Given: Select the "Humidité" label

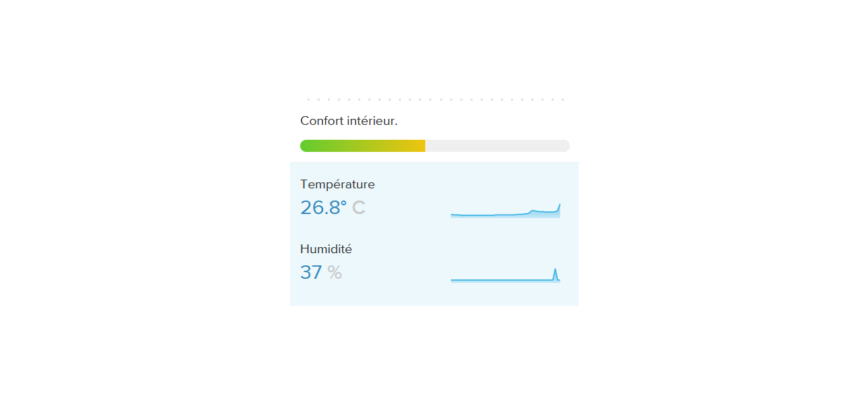Looking at the screenshot, I should [x=326, y=249].
